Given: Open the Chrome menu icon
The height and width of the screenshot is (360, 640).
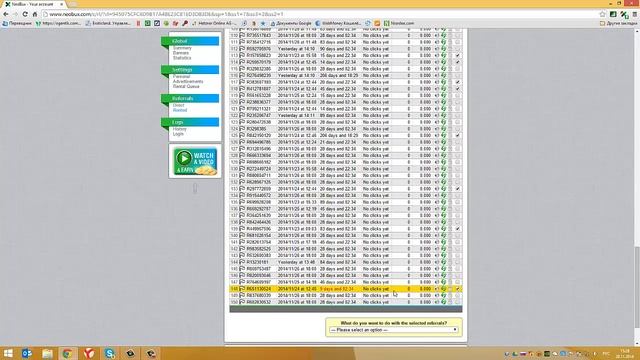Looking at the screenshot, I should [x=635, y=14].
